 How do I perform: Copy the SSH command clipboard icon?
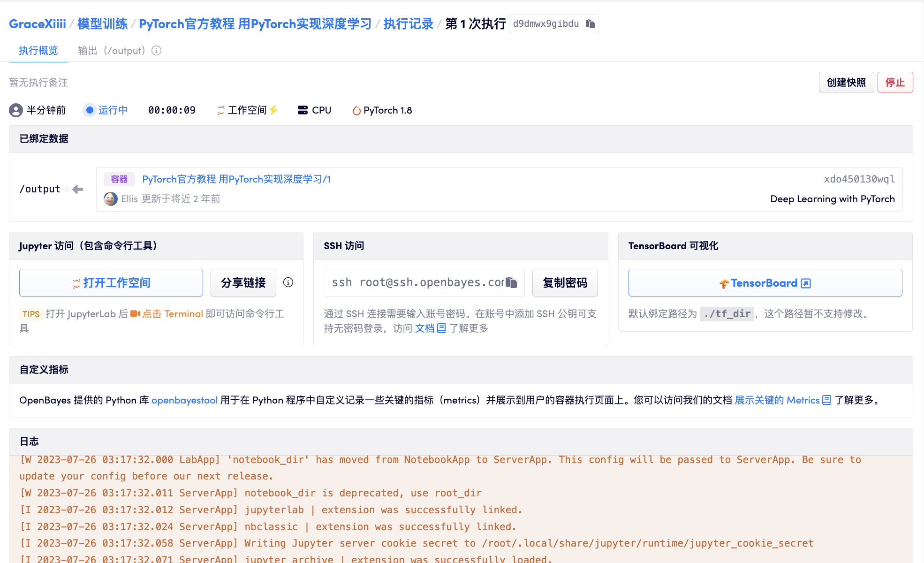pyautogui.click(x=512, y=282)
